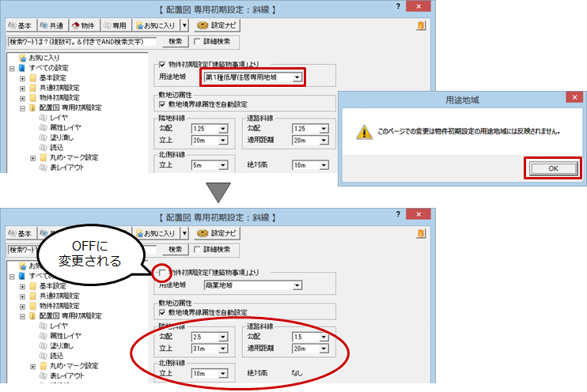
Task: Click the 専用 toolbar icon button
Action: click(115, 24)
